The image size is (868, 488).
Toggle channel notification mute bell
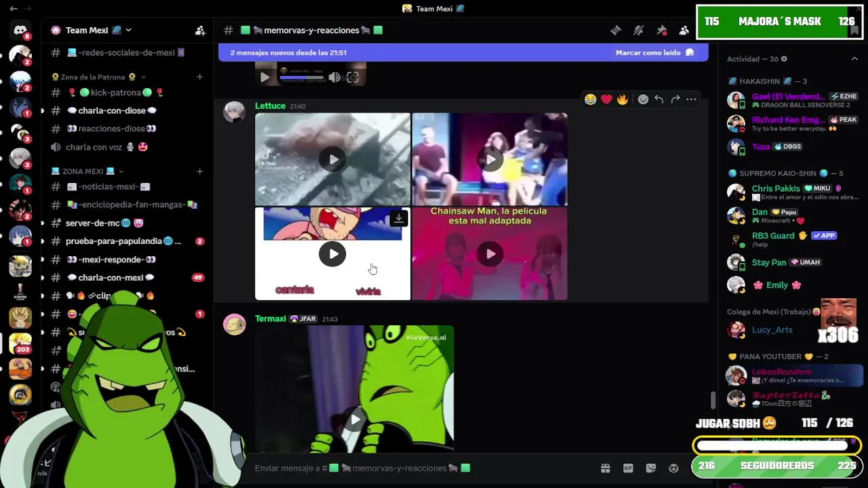639,30
